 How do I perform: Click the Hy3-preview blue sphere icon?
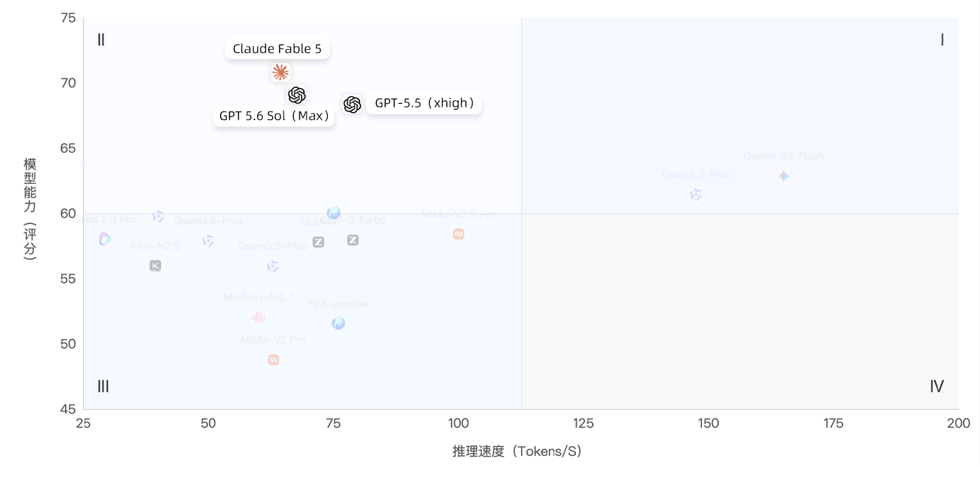338,323
